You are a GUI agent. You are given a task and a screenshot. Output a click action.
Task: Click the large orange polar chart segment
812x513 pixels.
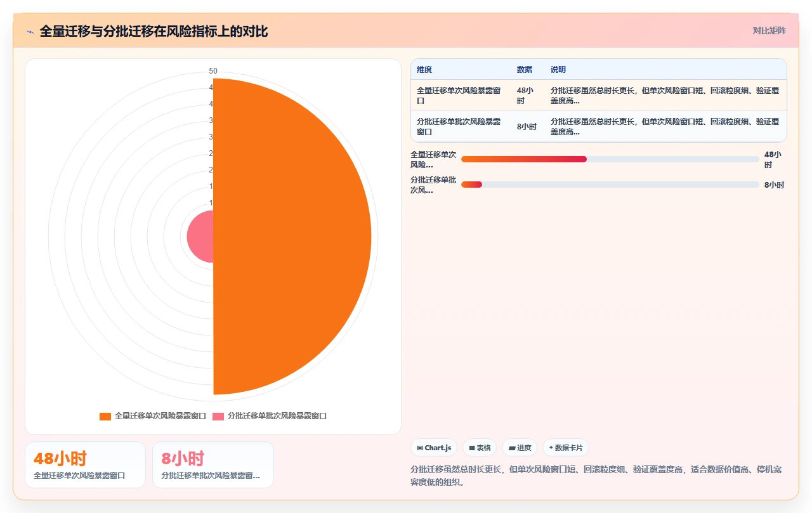pyautogui.click(x=292, y=237)
